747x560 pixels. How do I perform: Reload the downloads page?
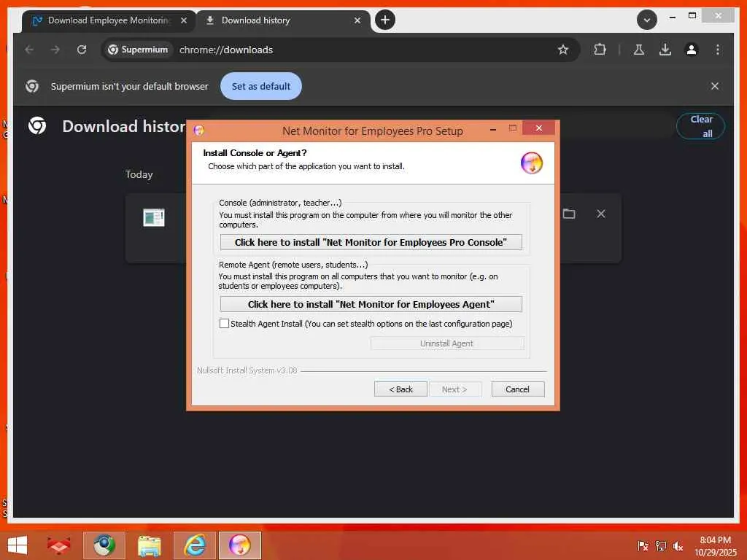(82, 50)
